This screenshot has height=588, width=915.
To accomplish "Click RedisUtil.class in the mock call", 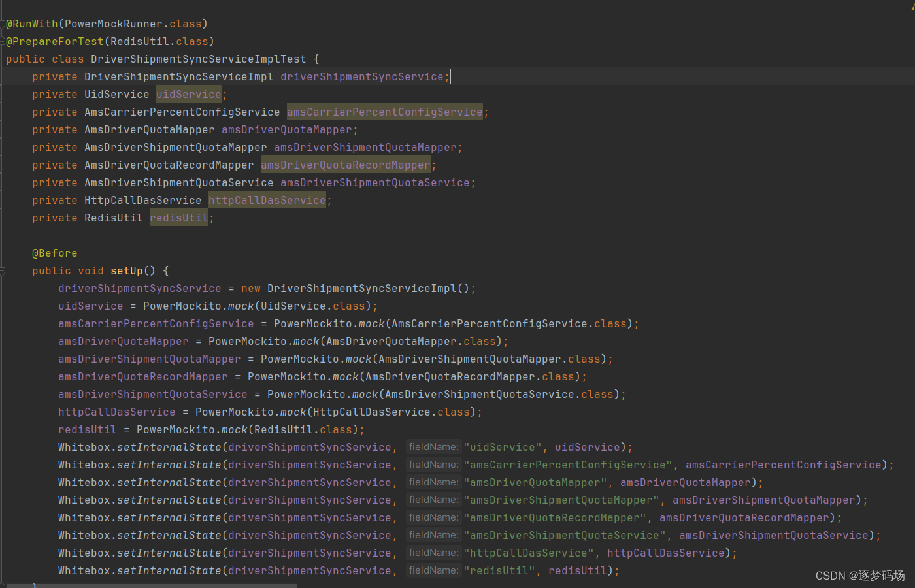I will tap(303, 430).
